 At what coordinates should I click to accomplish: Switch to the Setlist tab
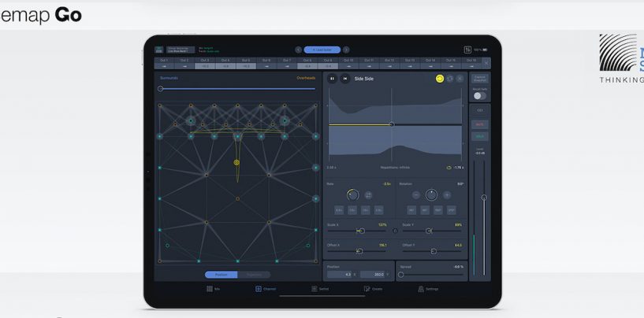point(320,289)
